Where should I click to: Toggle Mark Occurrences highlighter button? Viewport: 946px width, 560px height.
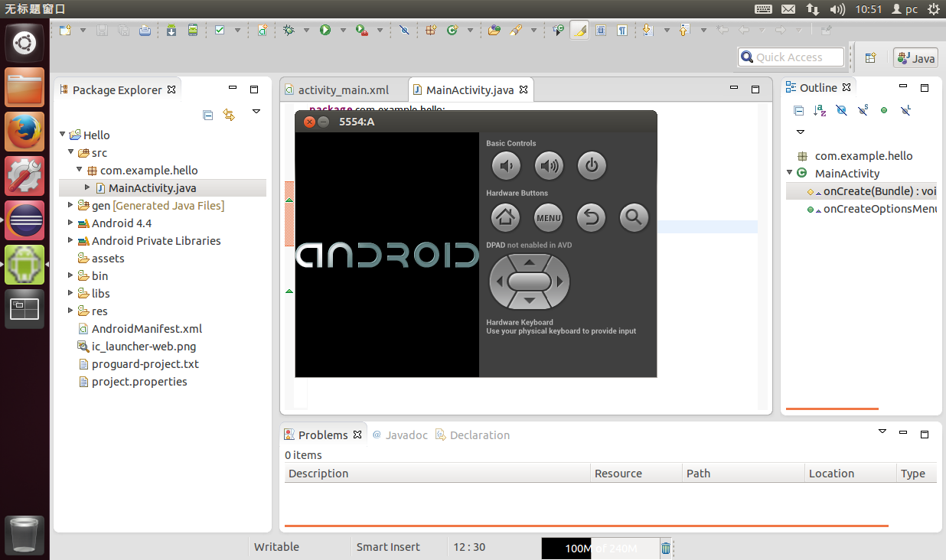point(579,31)
